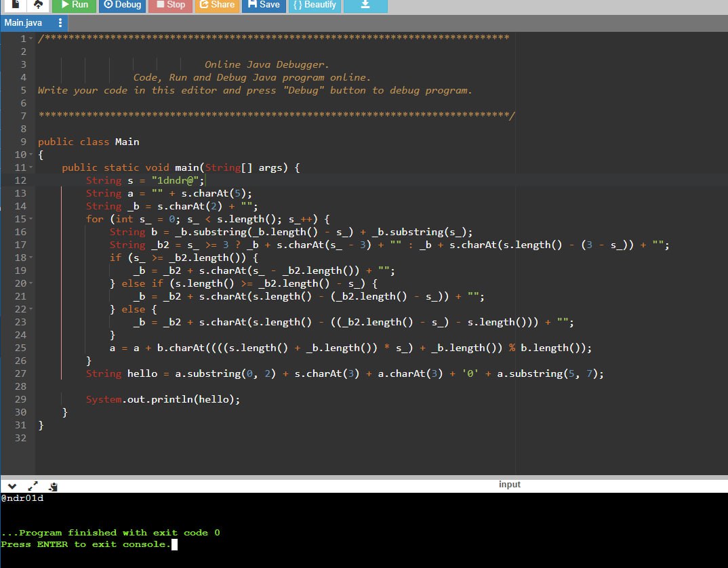Run the Java program

[x=75, y=5]
